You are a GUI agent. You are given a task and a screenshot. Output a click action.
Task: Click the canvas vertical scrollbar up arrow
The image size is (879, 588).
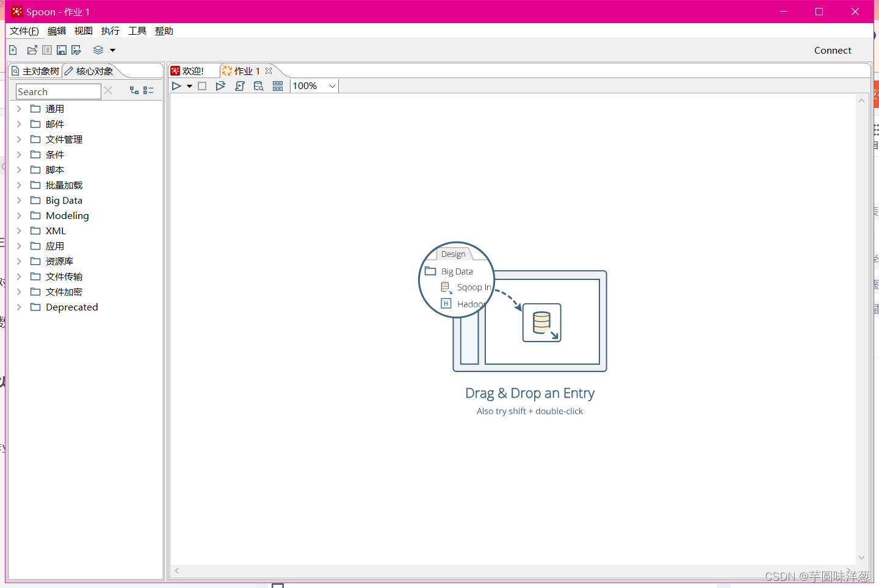(x=862, y=101)
